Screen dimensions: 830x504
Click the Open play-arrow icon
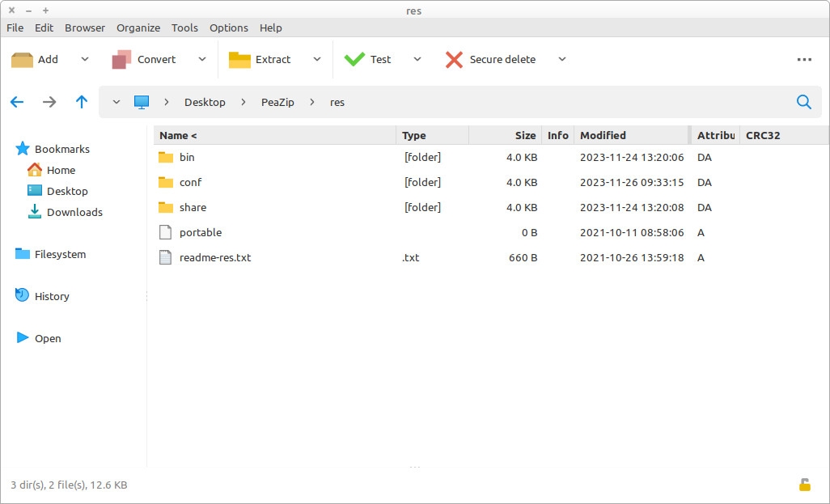click(x=22, y=337)
